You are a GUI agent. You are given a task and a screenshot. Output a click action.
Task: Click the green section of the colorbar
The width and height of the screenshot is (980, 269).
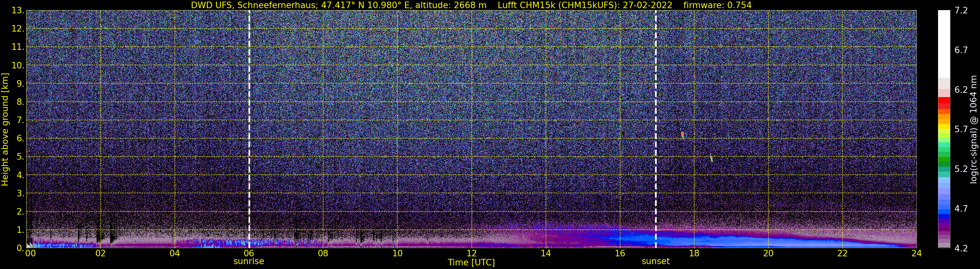[944, 156]
